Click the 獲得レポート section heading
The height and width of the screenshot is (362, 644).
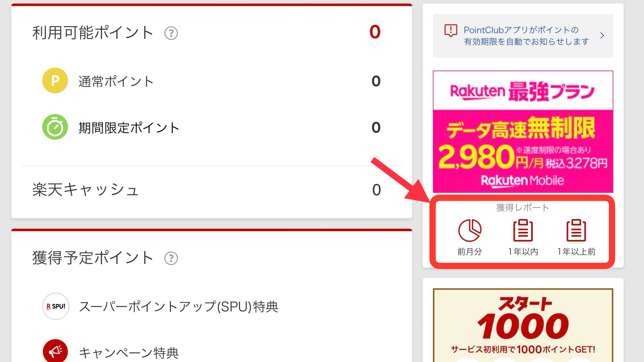click(x=522, y=208)
